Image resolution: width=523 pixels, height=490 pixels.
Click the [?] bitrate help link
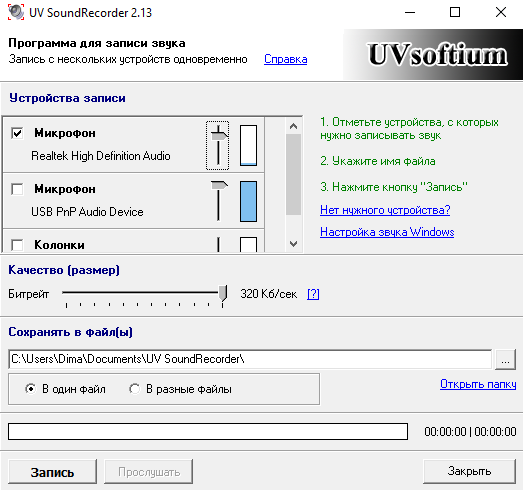click(x=313, y=294)
